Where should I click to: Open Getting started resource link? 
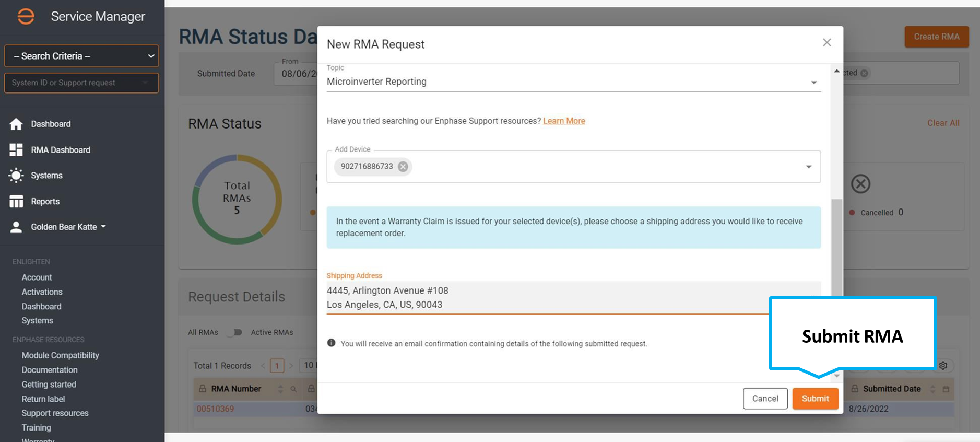click(49, 385)
